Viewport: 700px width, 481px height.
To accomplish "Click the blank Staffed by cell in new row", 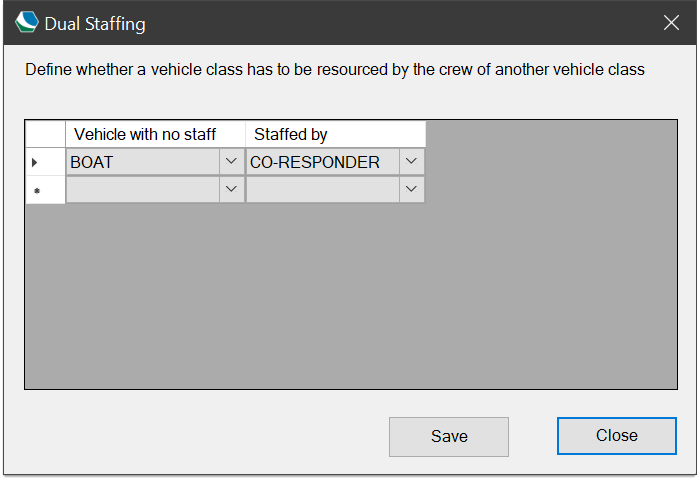I will pyautogui.click(x=323, y=189).
